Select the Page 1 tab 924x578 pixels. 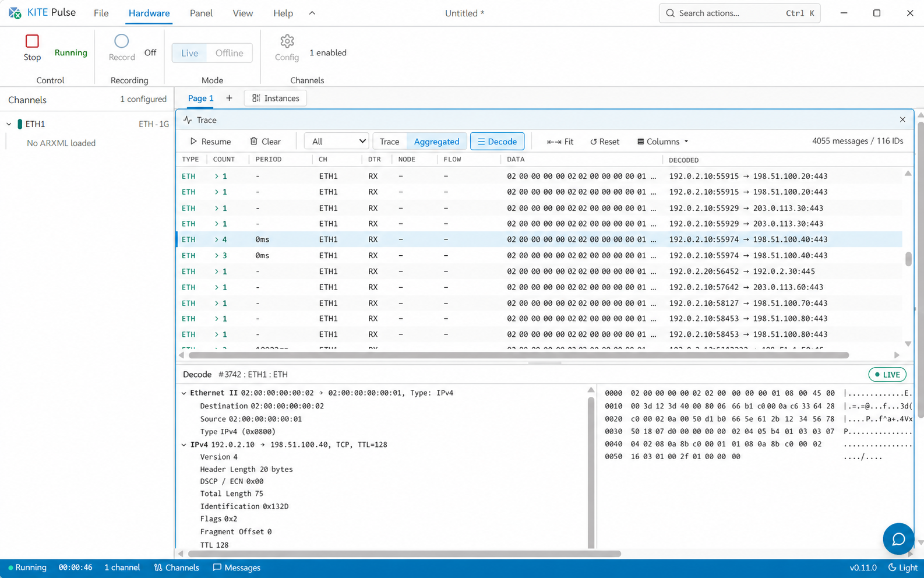(200, 98)
